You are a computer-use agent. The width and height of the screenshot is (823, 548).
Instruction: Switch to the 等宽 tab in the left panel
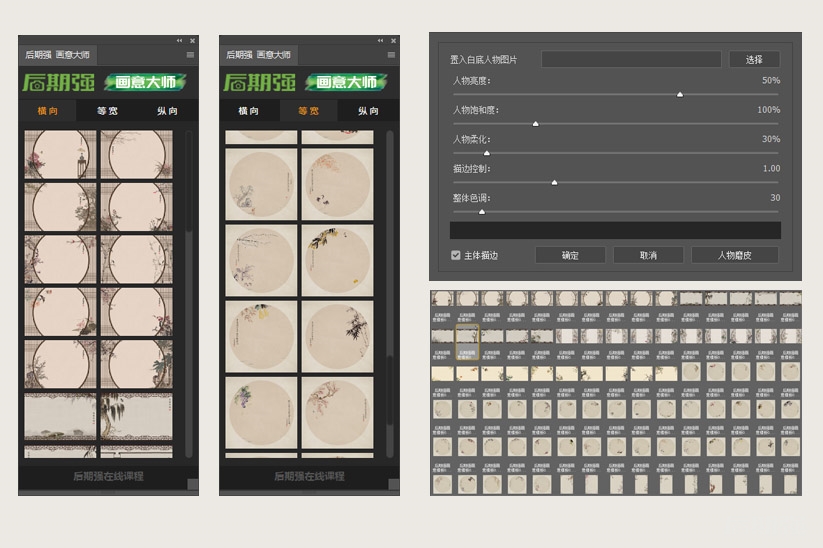pyautogui.click(x=107, y=111)
